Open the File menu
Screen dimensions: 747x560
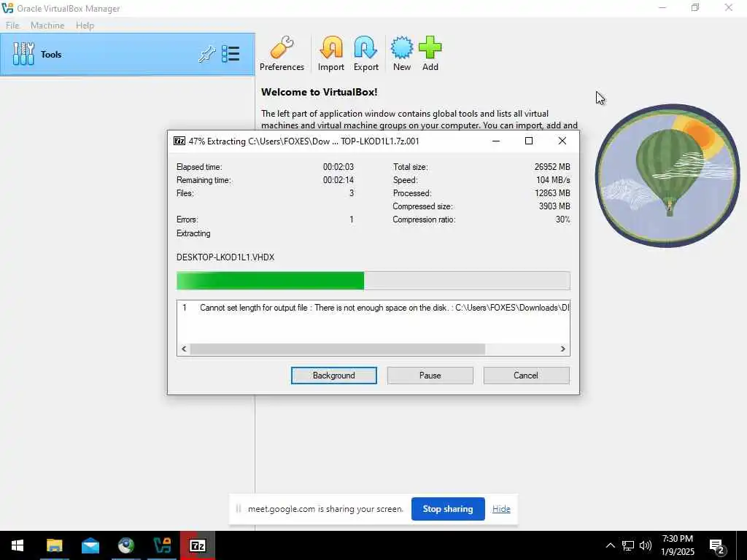[x=12, y=26]
